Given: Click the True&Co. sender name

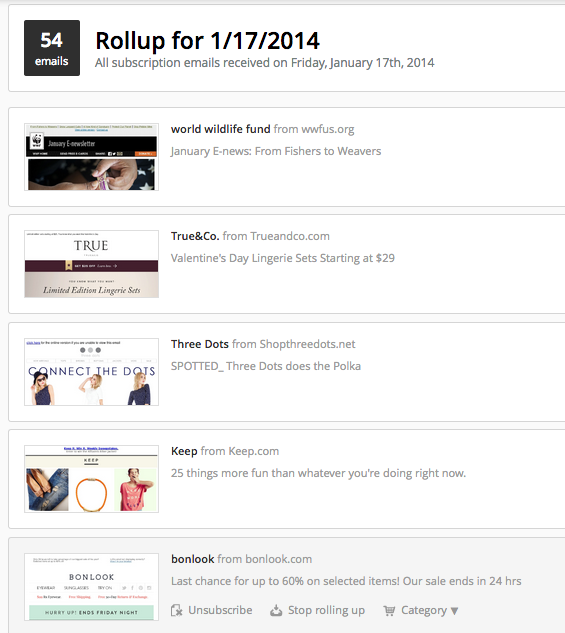Looking at the screenshot, I should tap(195, 236).
